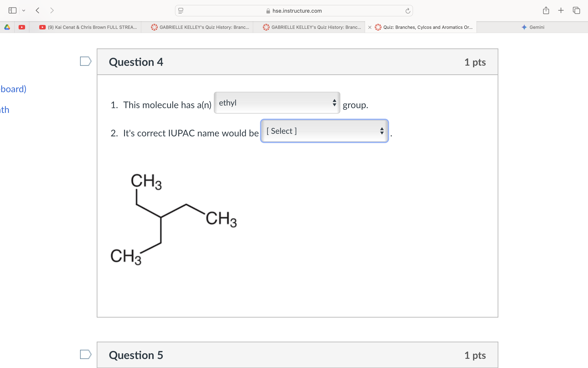This screenshot has height=368, width=588.
Task: Switch to the Gemini tab
Action: pos(533,27)
